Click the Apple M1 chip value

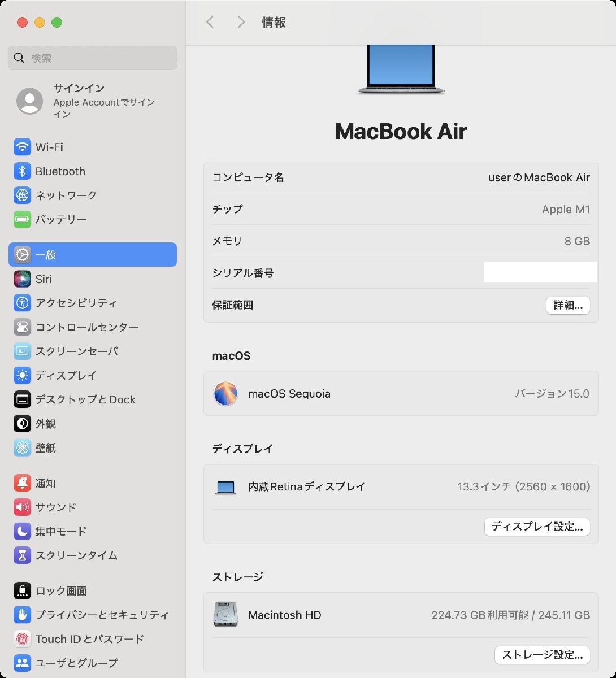[x=566, y=209]
